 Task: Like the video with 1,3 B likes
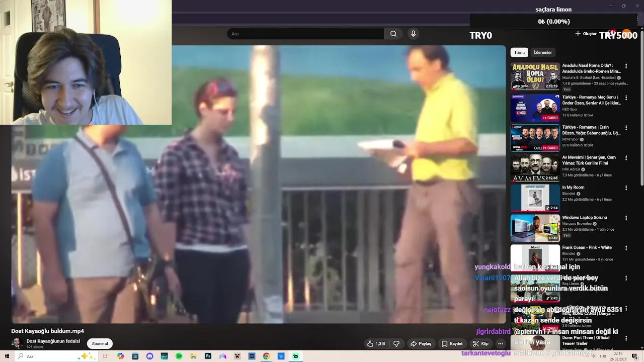coord(376,344)
